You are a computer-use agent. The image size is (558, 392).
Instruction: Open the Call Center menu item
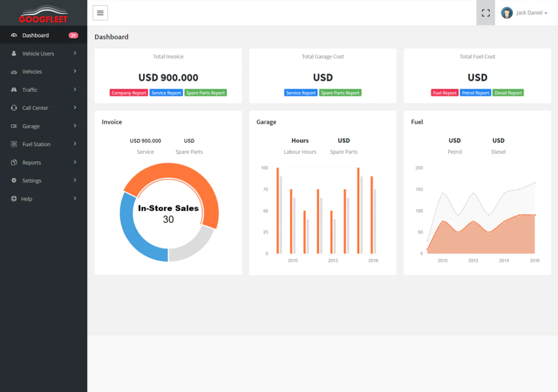[x=44, y=108]
